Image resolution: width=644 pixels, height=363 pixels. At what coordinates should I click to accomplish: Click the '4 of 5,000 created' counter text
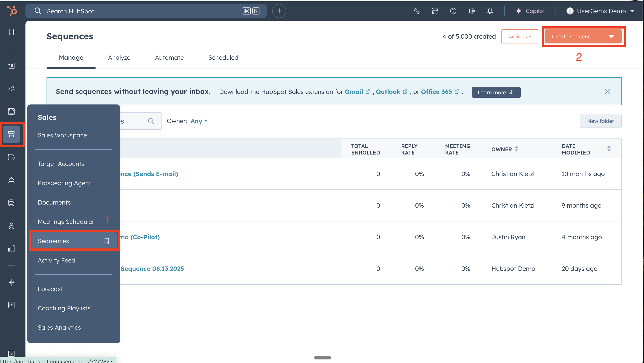pyautogui.click(x=469, y=36)
